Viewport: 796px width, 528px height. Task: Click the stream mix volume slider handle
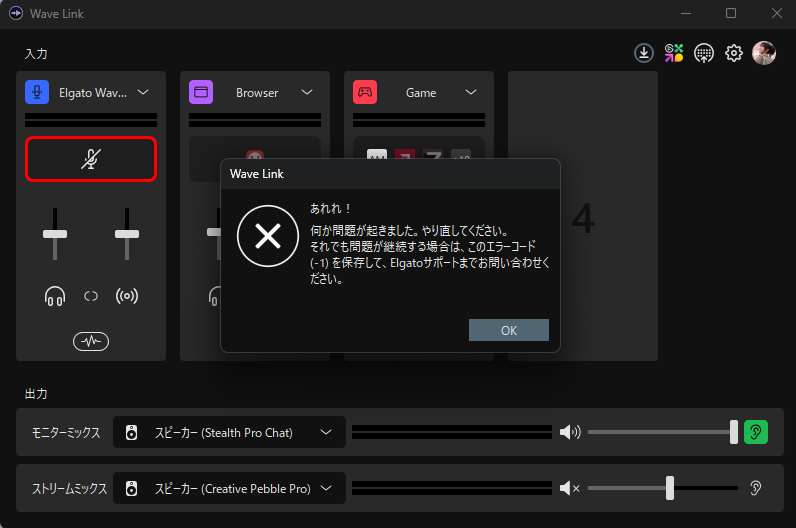click(x=670, y=488)
